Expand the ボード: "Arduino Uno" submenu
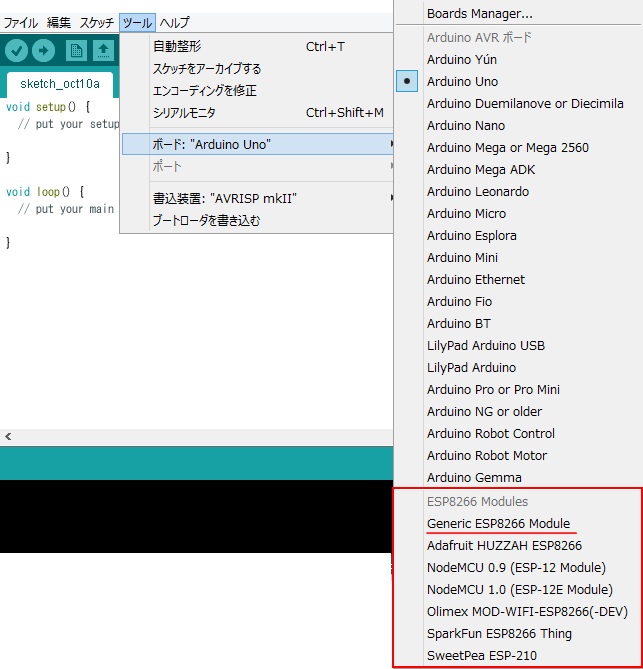This screenshot has height=669, width=643. point(258,144)
